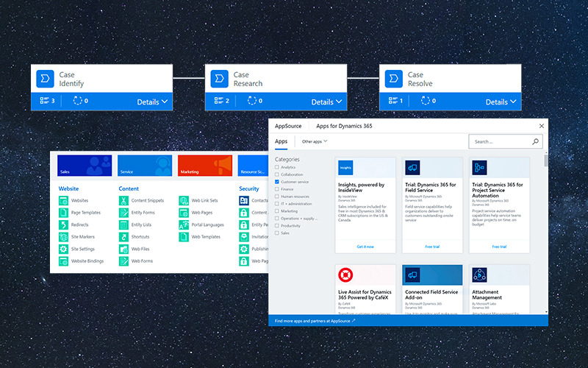Expand Details on Case Research stage
Screen dimensions: 588x368
[326, 102]
